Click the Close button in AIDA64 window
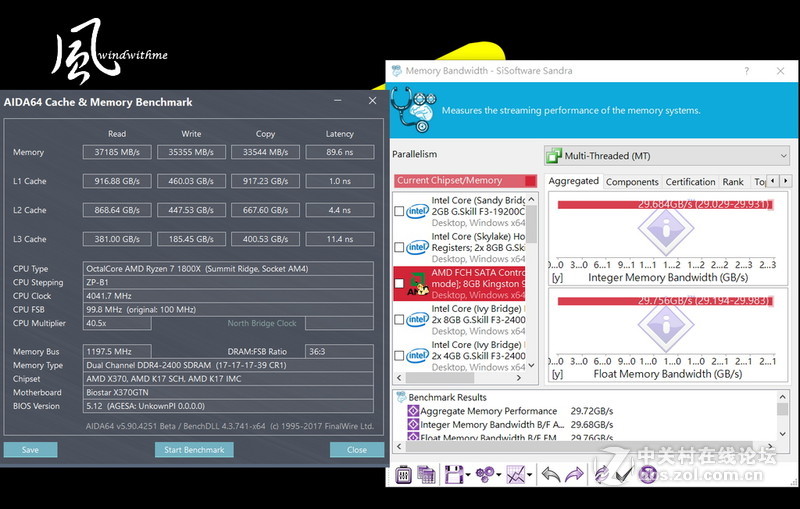Screen dimensions: 800x509 pyautogui.click(x=357, y=450)
